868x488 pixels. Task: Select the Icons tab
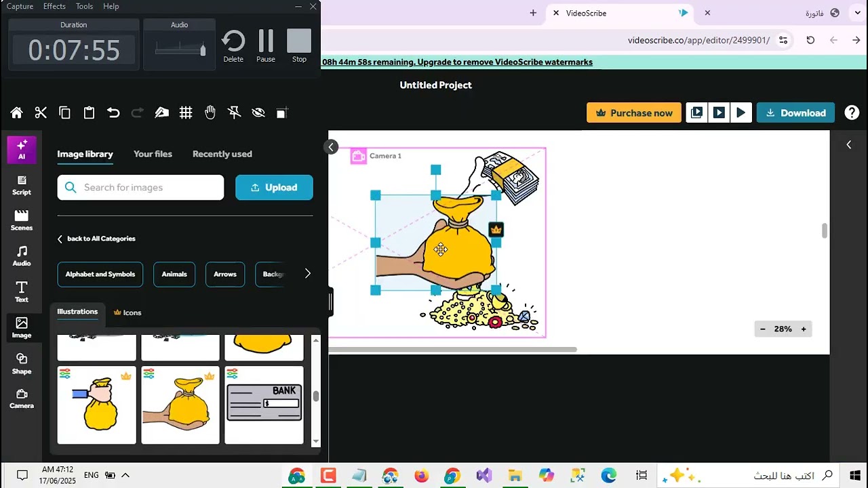coord(127,312)
